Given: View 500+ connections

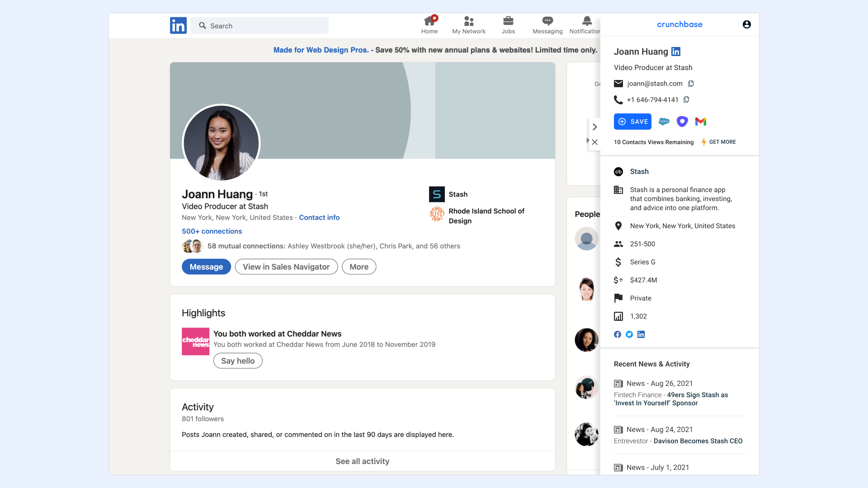Looking at the screenshot, I should click(x=212, y=231).
